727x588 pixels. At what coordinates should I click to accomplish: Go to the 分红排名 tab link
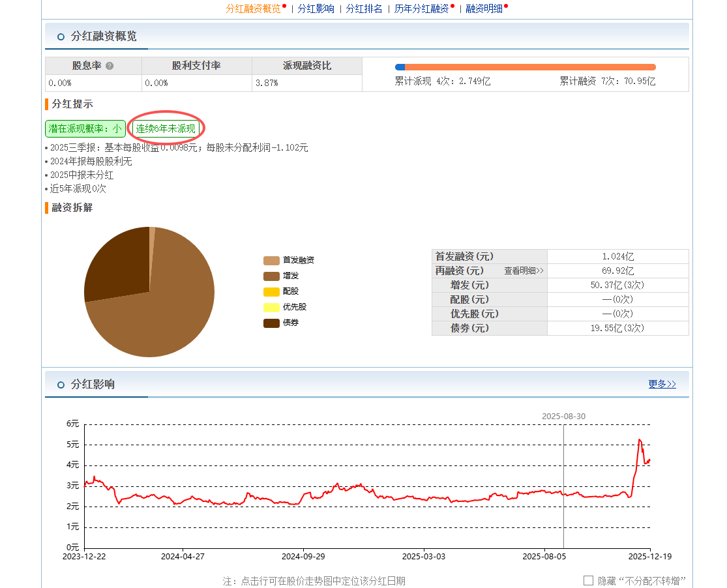pos(364,9)
